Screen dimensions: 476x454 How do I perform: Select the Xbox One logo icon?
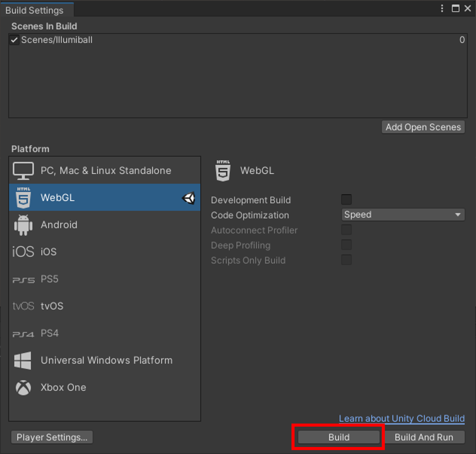(23, 388)
